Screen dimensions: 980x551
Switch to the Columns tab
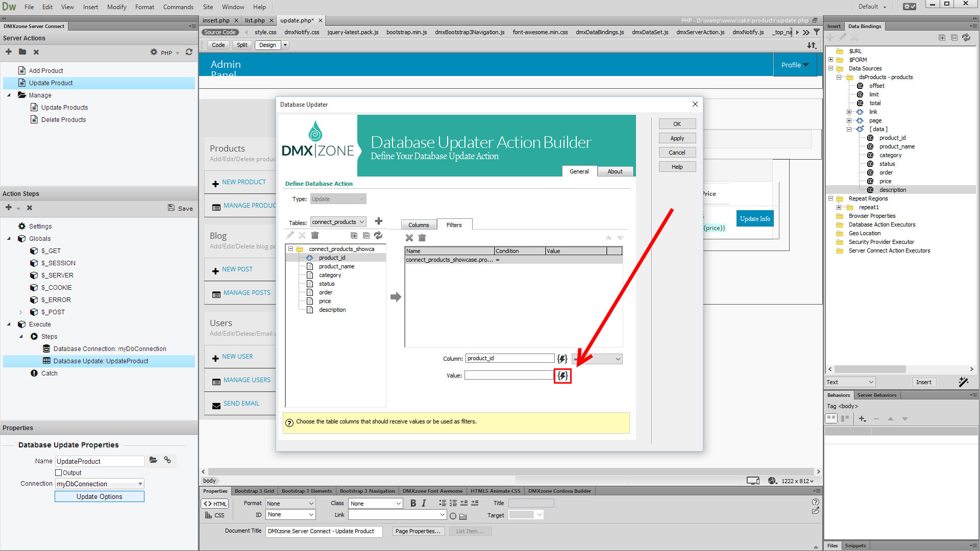point(419,225)
